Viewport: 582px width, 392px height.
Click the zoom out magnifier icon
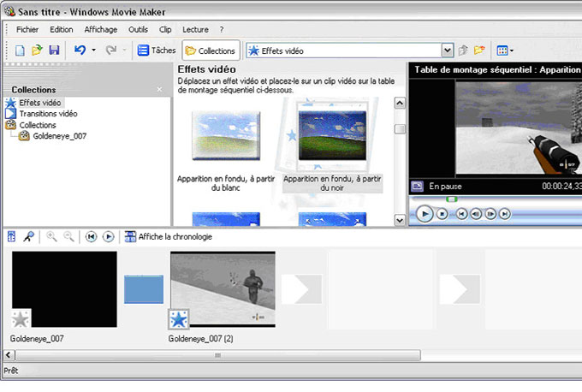pos(68,236)
